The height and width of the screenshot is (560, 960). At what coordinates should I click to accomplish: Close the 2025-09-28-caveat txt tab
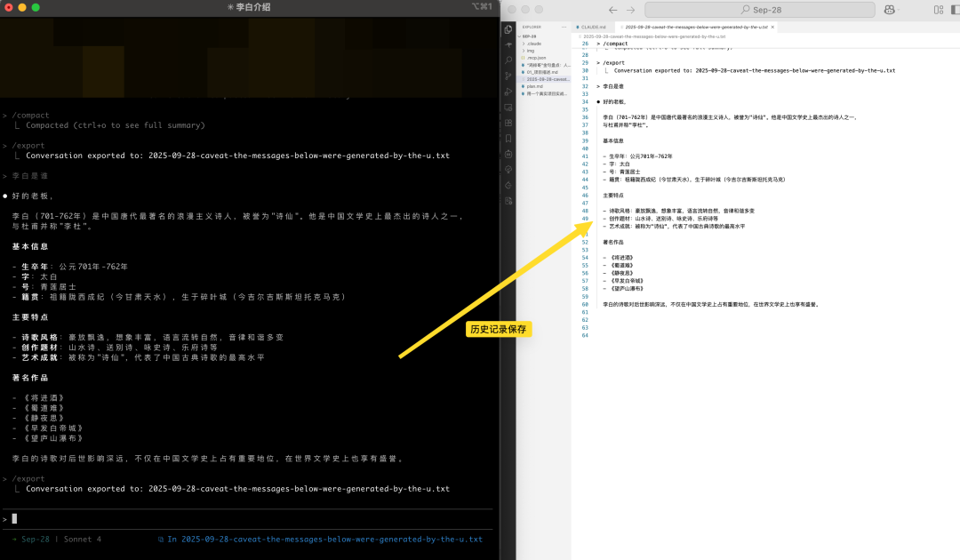point(772,27)
